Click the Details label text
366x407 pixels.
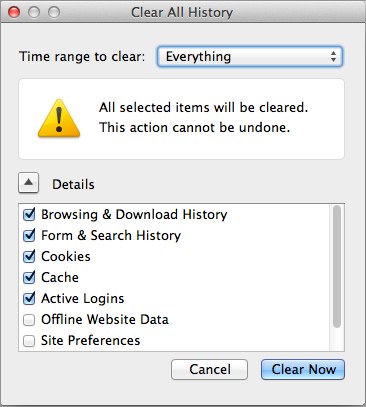(x=73, y=184)
